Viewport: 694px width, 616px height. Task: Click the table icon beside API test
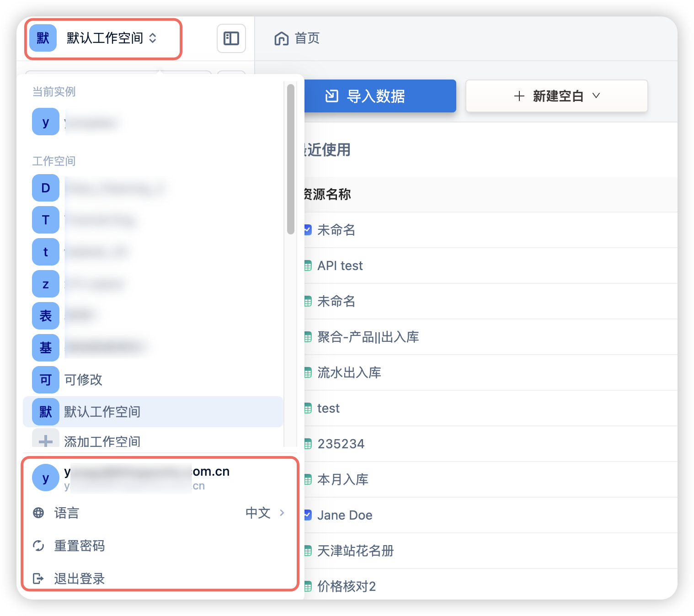click(x=308, y=266)
